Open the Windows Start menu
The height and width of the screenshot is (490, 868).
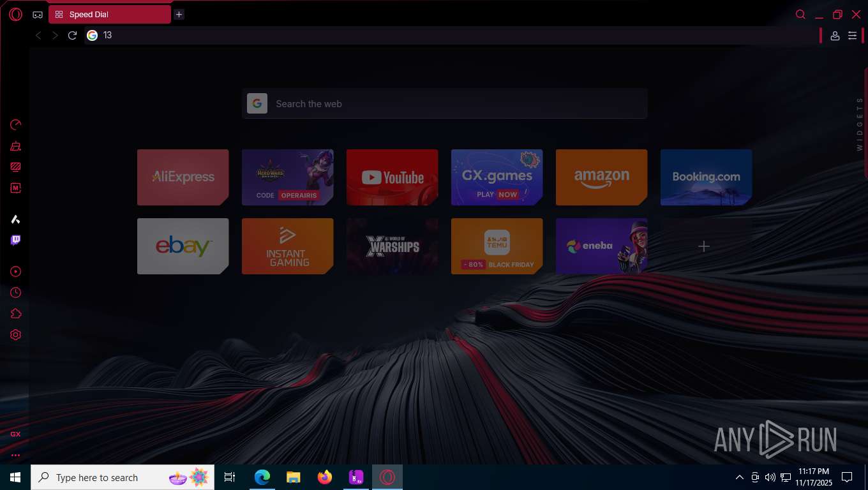tap(15, 477)
